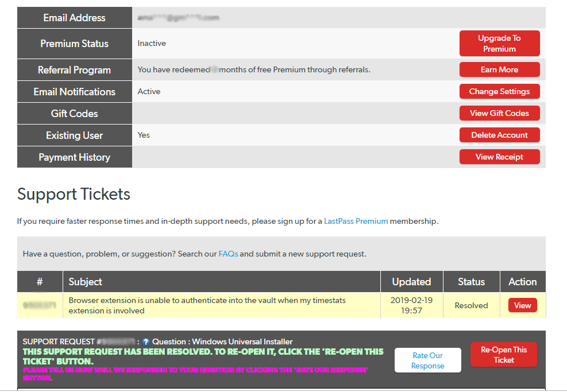The width and height of the screenshot is (567, 392).
Task: Click the magenta rate-response notice text
Action: coord(195,374)
